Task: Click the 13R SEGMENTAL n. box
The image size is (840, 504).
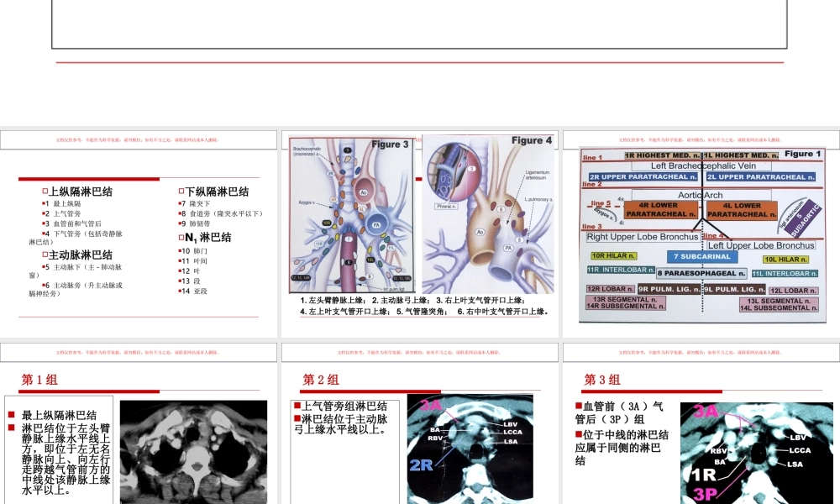Action: click(x=626, y=303)
